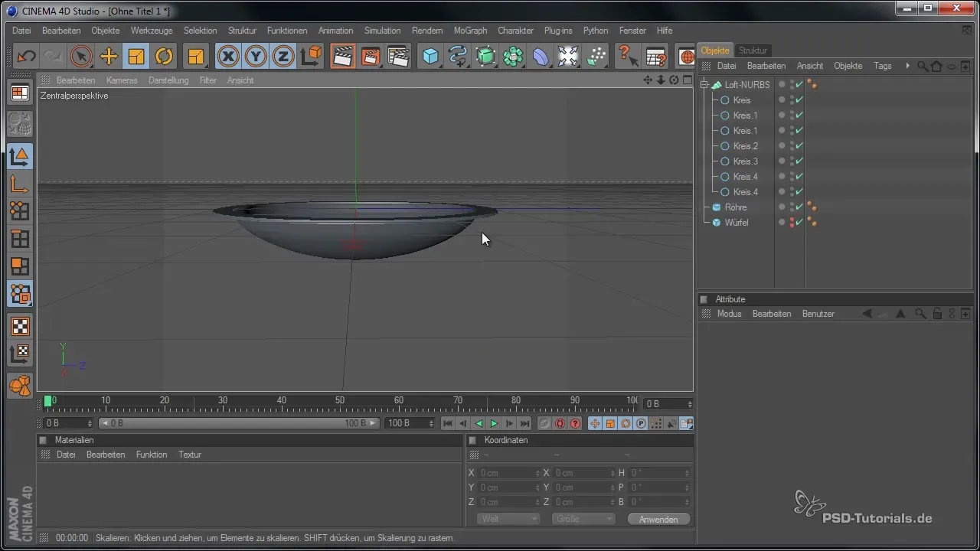Open the spline tools icon
The height and width of the screenshot is (551, 980).
click(x=459, y=56)
